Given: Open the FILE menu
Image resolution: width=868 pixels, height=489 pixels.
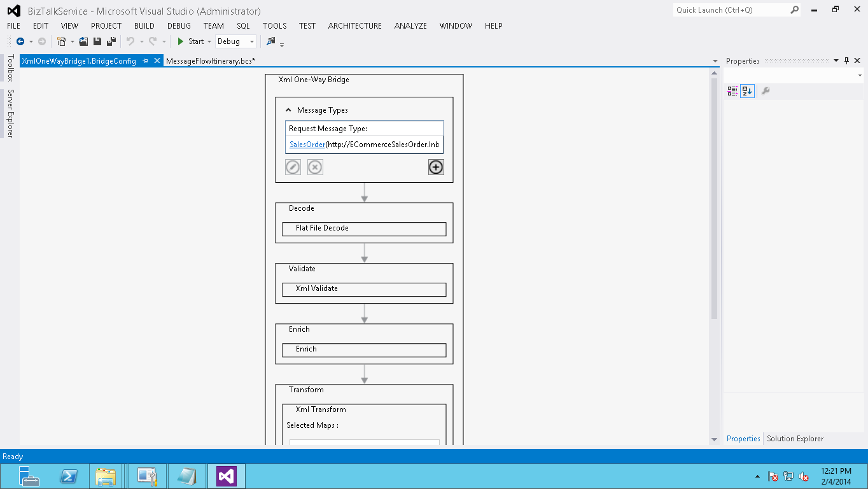Looking at the screenshot, I should (x=14, y=26).
